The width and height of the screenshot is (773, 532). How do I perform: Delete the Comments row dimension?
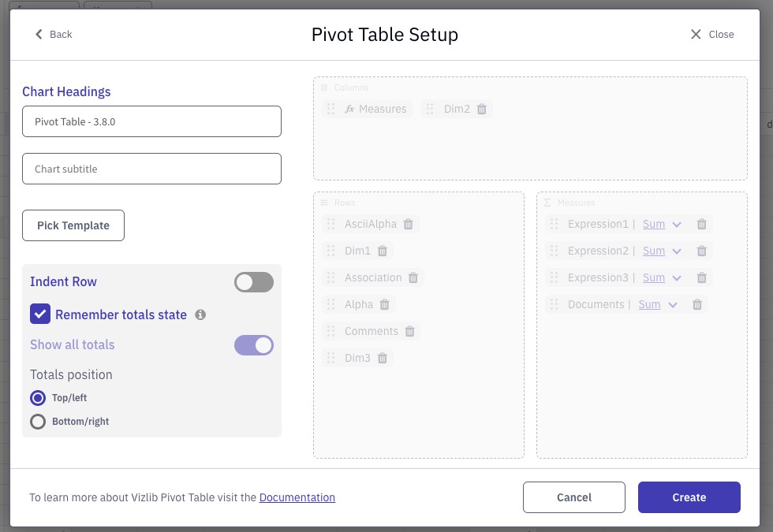coord(409,332)
